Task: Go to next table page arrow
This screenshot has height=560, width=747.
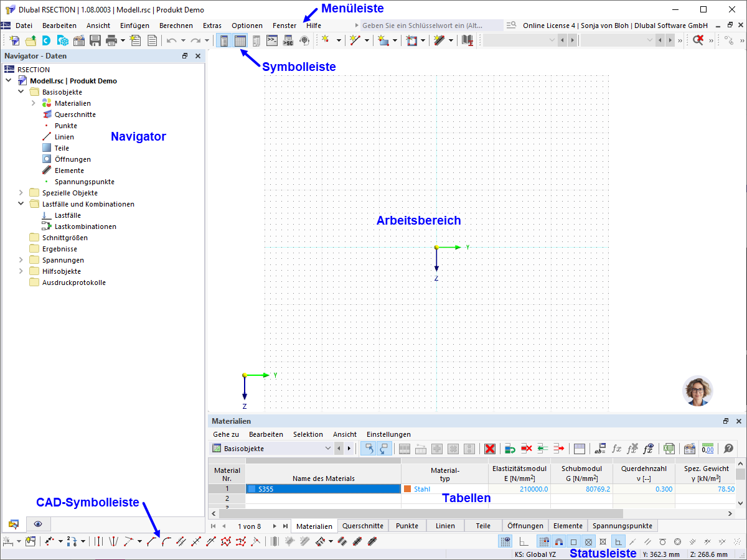Action: click(x=275, y=526)
